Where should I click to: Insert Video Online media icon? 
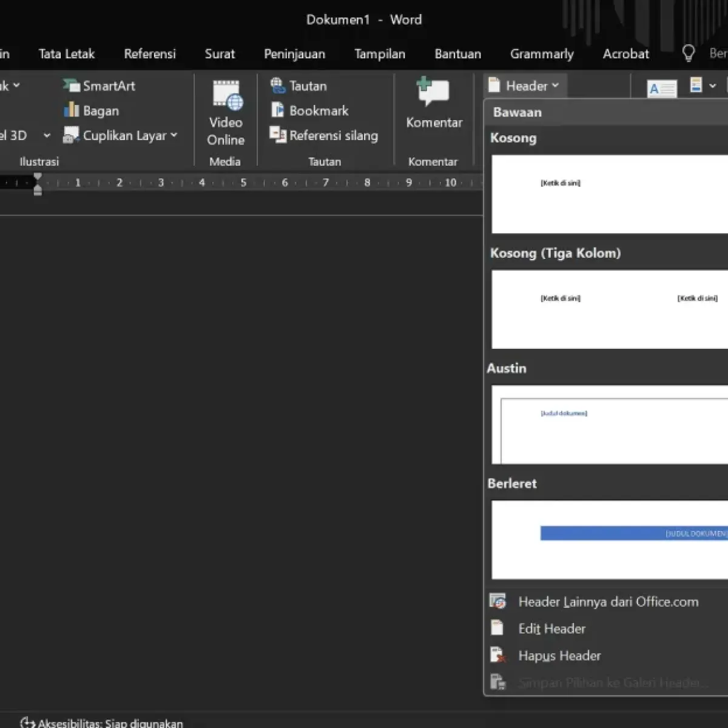pyautogui.click(x=227, y=96)
